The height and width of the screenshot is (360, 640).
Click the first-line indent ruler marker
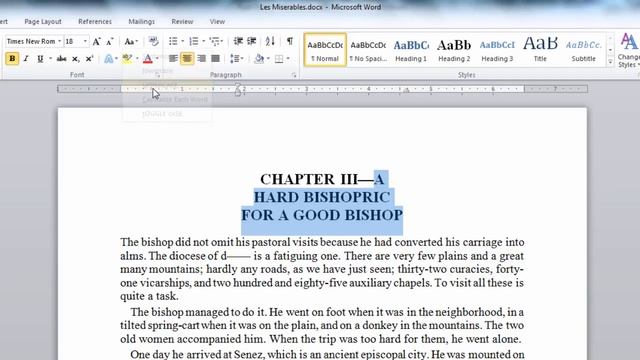click(238, 85)
